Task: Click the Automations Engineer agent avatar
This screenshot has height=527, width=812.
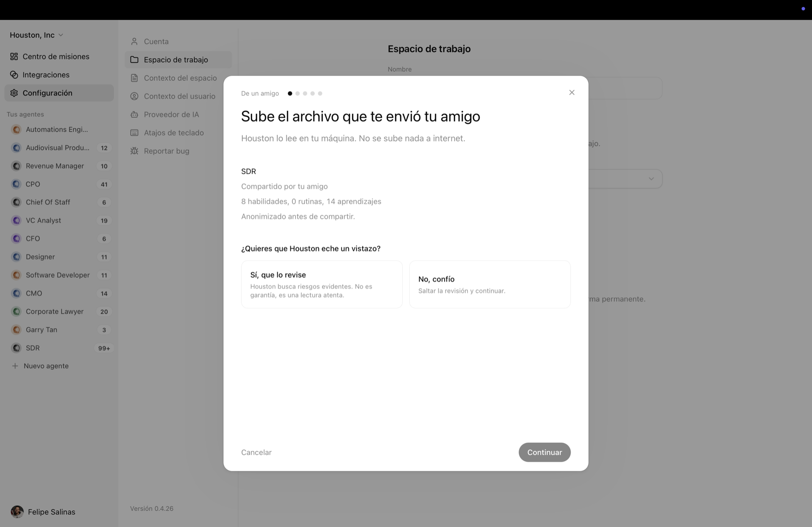Action: pyautogui.click(x=16, y=129)
